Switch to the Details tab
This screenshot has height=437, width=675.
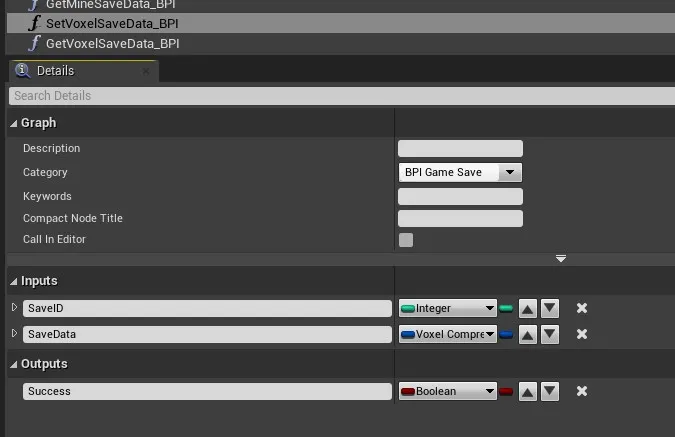tap(55, 71)
